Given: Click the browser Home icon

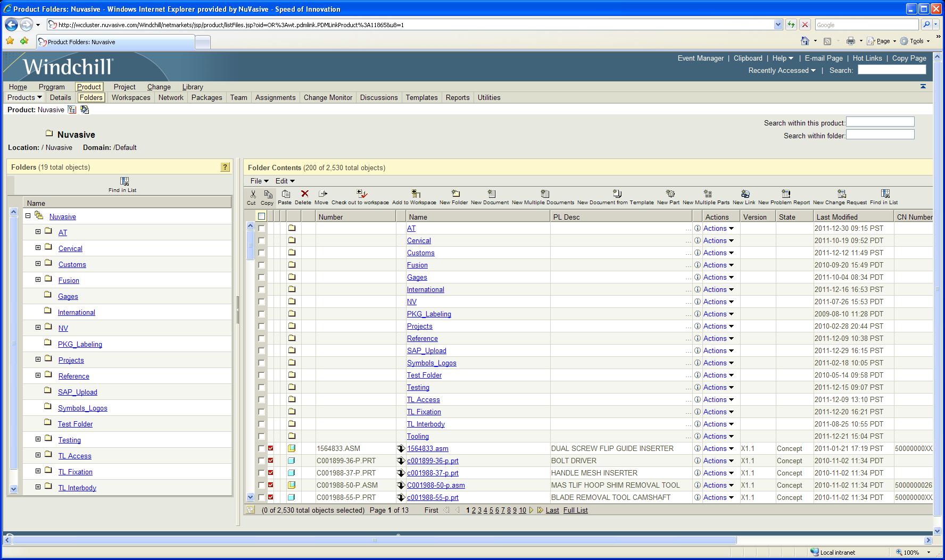Looking at the screenshot, I should tap(805, 41).
